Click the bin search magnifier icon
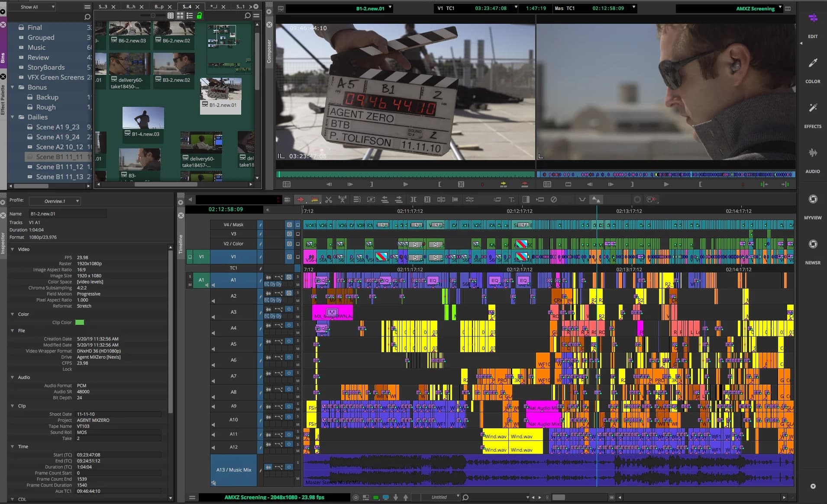The height and width of the screenshot is (504, 827). (247, 16)
